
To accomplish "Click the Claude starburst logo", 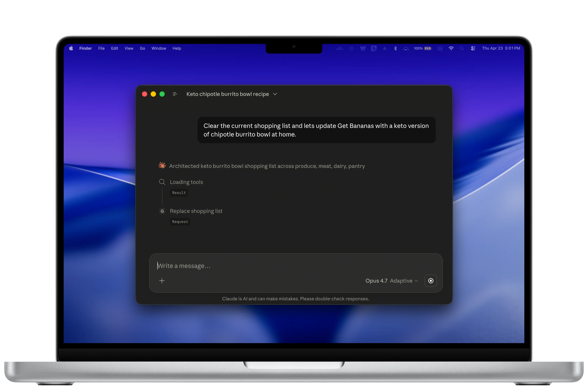I will (162, 166).
